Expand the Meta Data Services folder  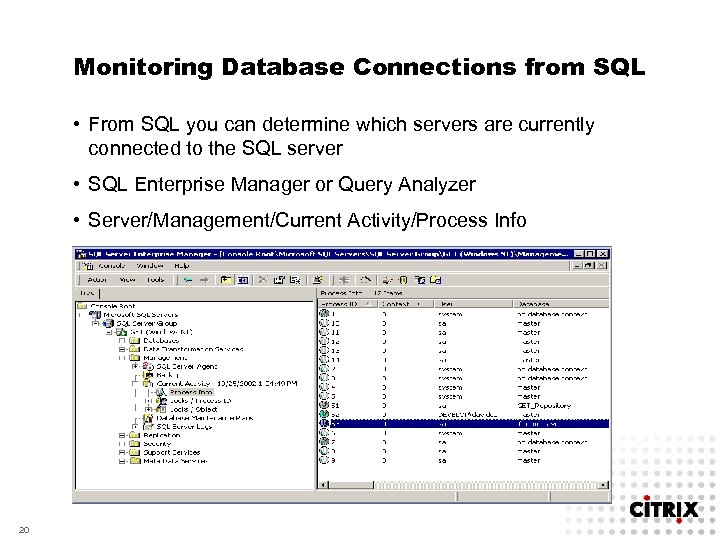click(122, 461)
